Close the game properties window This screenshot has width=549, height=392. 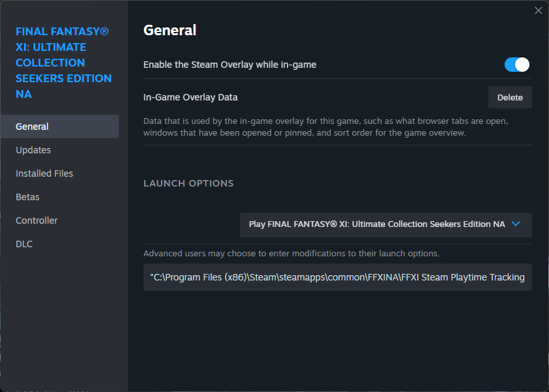click(x=539, y=10)
